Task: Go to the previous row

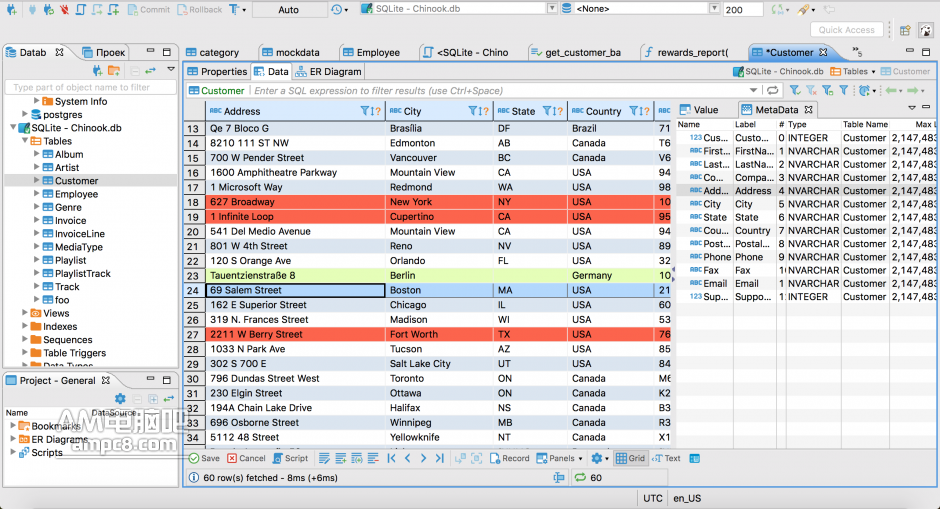Action: click(x=408, y=458)
